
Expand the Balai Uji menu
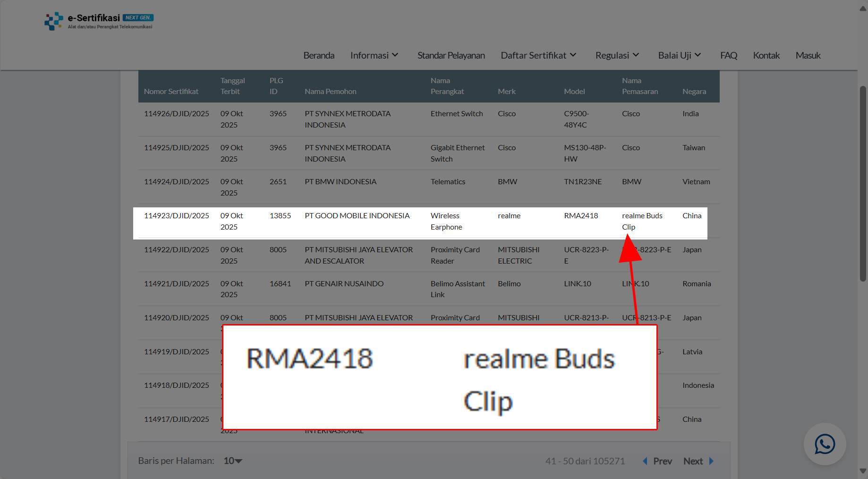[680, 55]
